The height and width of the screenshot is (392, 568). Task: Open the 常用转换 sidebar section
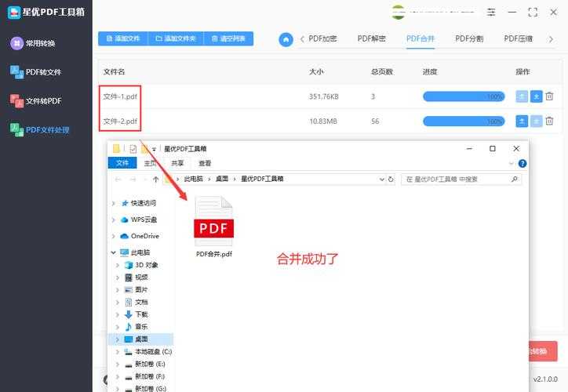(33, 43)
